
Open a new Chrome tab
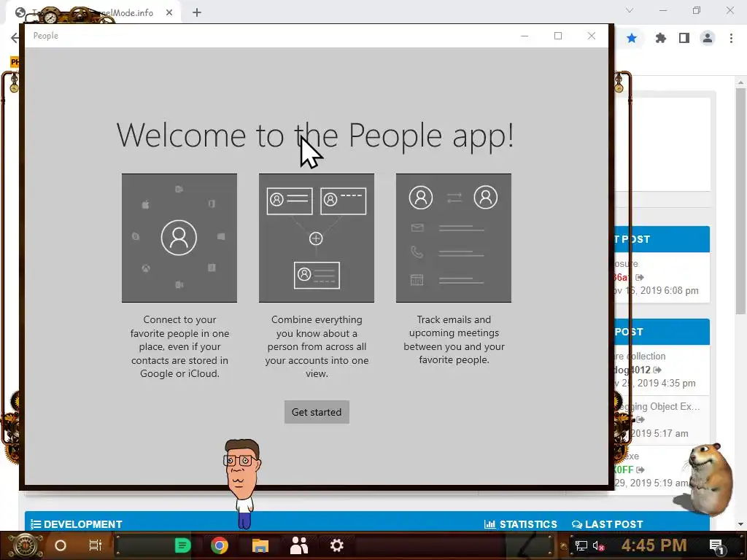[x=197, y=12]
